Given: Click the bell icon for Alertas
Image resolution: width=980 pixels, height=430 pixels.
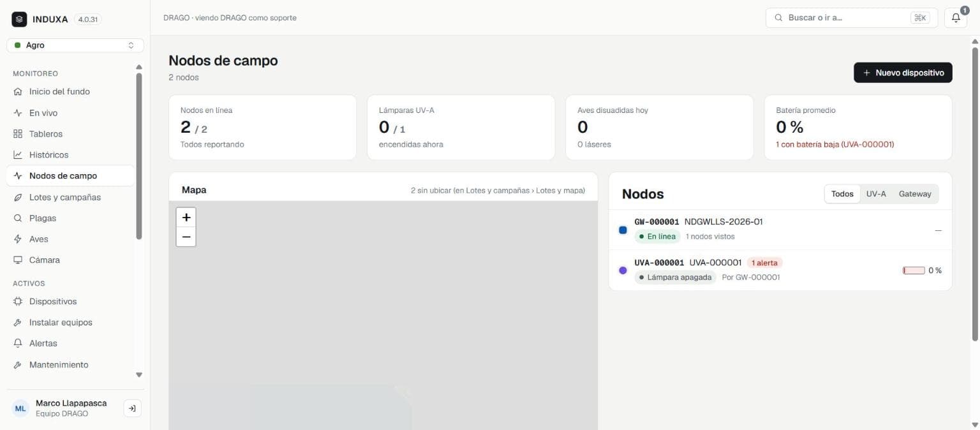Looking at the screenshot, I should [x=18, y=343].
